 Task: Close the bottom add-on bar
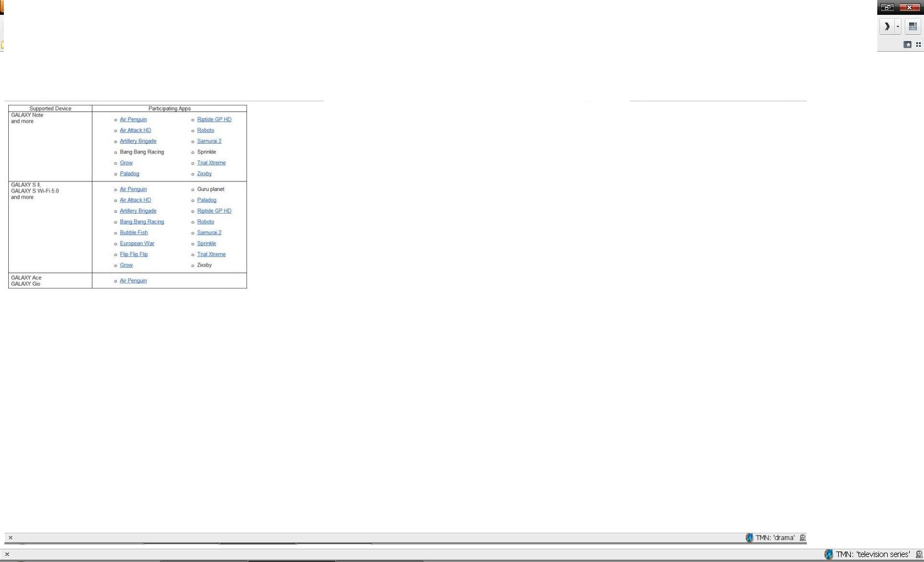[7, 554]
